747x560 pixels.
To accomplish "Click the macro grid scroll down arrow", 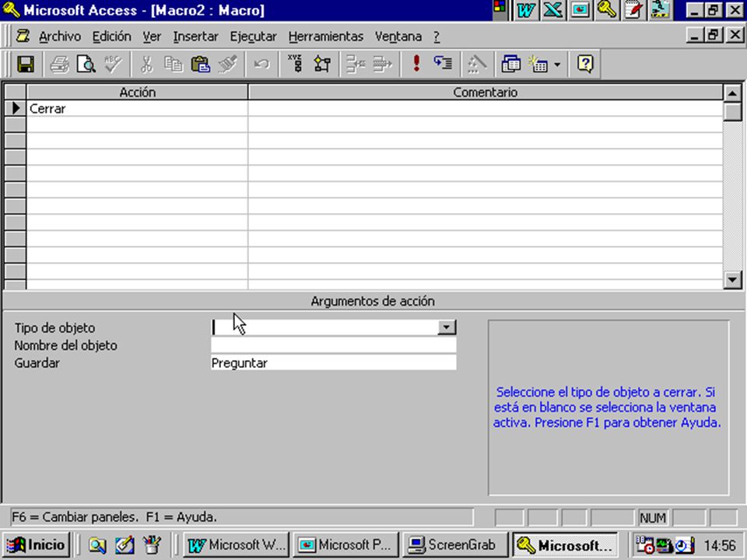I will [x=733, y=279].
